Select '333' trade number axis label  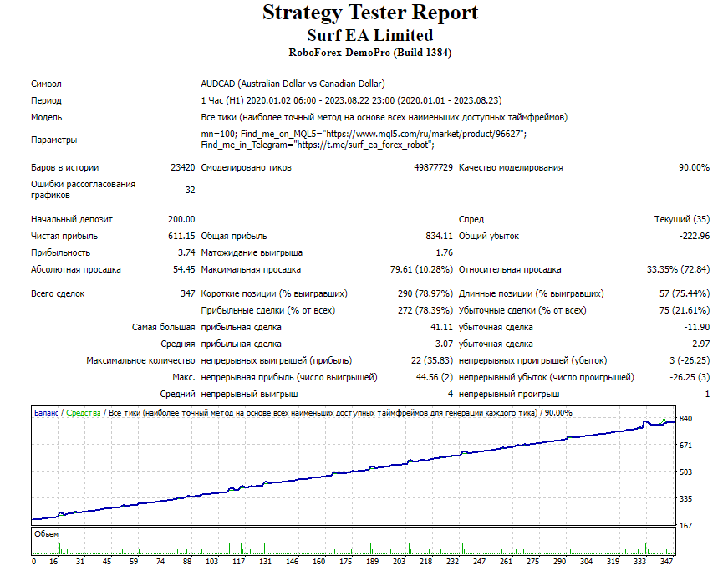pos(639,562)
